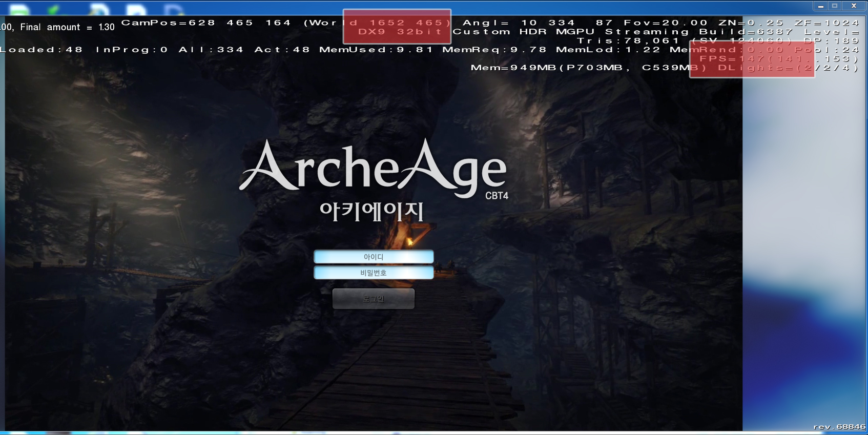
Task: Click the Korean 아키에이지 subtitle text
Action: coord(371,212)
